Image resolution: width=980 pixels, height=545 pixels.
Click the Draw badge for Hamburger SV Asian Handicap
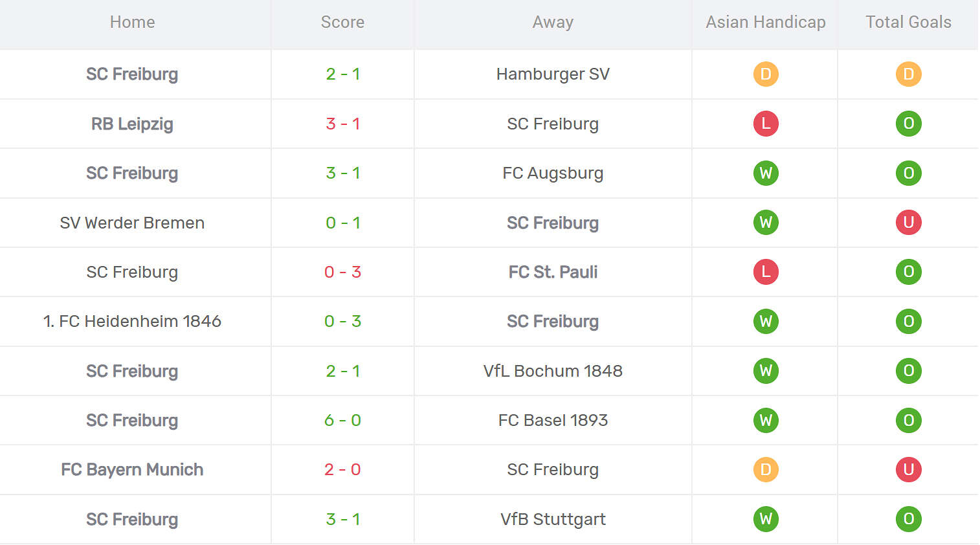tap(766, 74)
